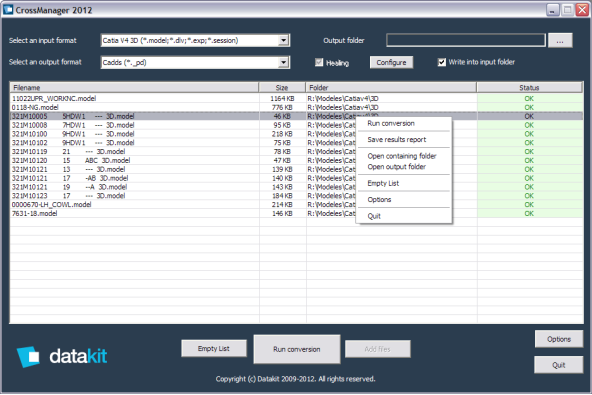592x395 pixels.
Task: Open the output folder browse button
Action: click(560, 40)
